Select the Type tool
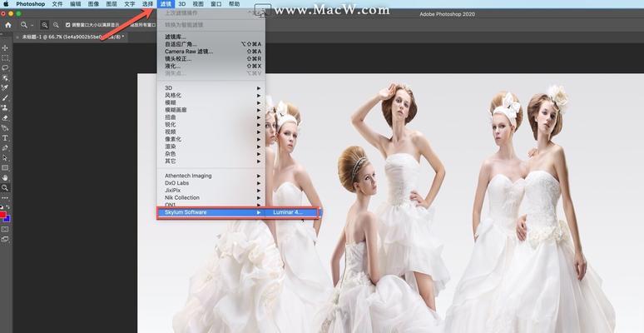The width and height of the screenshot is (644, 333). pos(5,138)
